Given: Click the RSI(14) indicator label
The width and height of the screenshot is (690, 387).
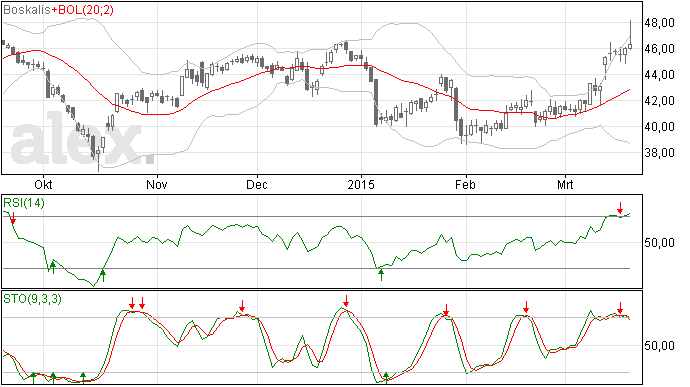Looking at the screenshot, I should tap(24, 203).
